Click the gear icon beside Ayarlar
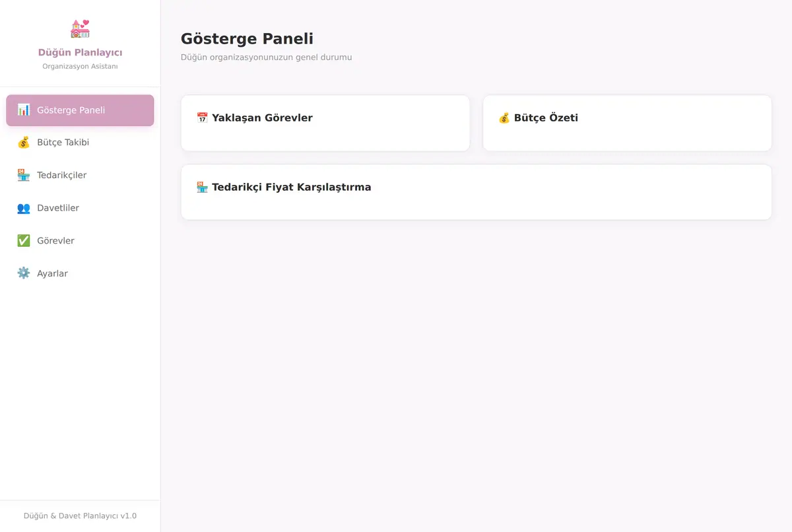The image size is (792, 532). click(x=24, y=273)
